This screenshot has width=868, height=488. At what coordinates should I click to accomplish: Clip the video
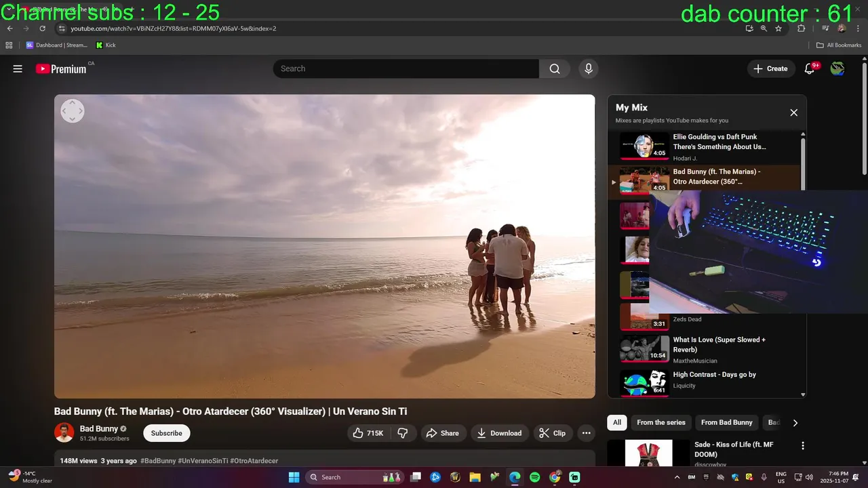point(553,433)
